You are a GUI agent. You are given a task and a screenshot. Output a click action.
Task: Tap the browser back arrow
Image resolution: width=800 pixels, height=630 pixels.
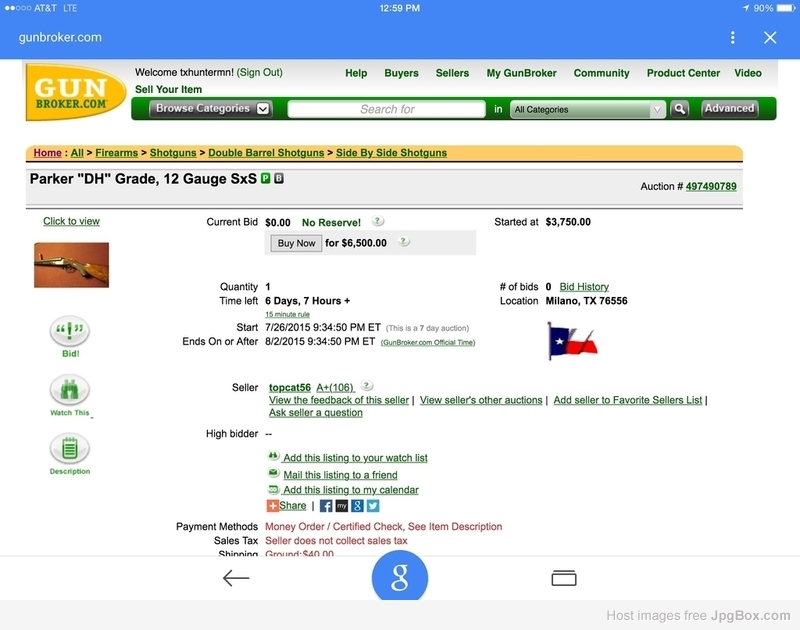click(x=236, y=577)
